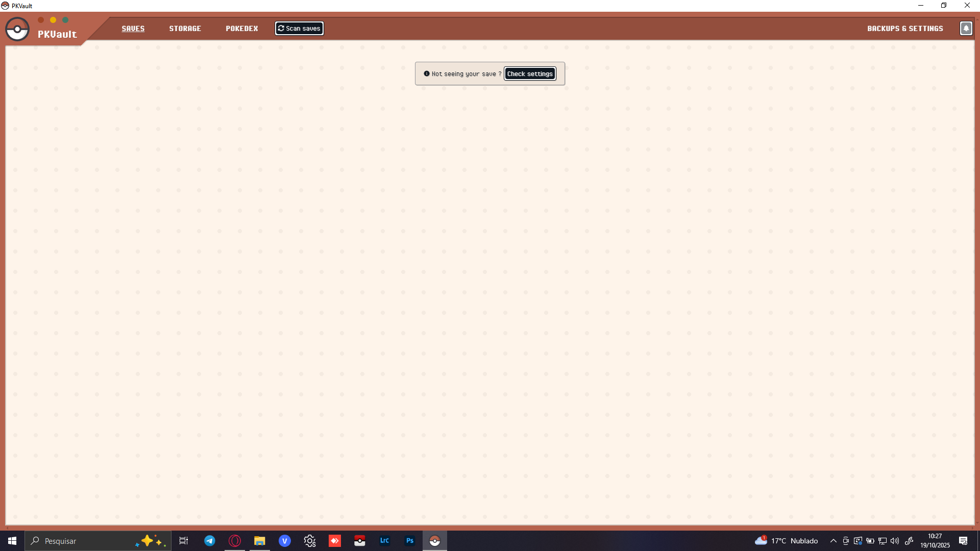Image resolution: width=980 pixels, height=551 pixels.
Task: Open the SAVES tab
Action: point(133,29)
